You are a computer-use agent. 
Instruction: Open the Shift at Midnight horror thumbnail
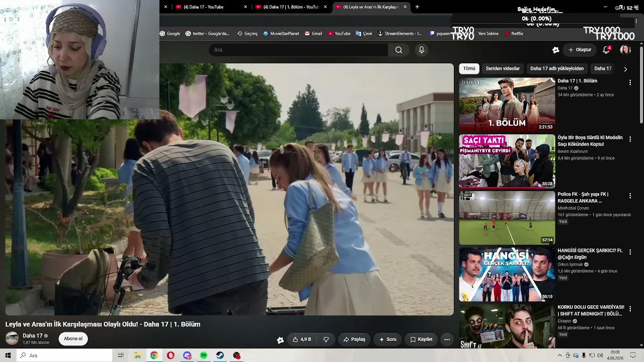coord(507,326)
